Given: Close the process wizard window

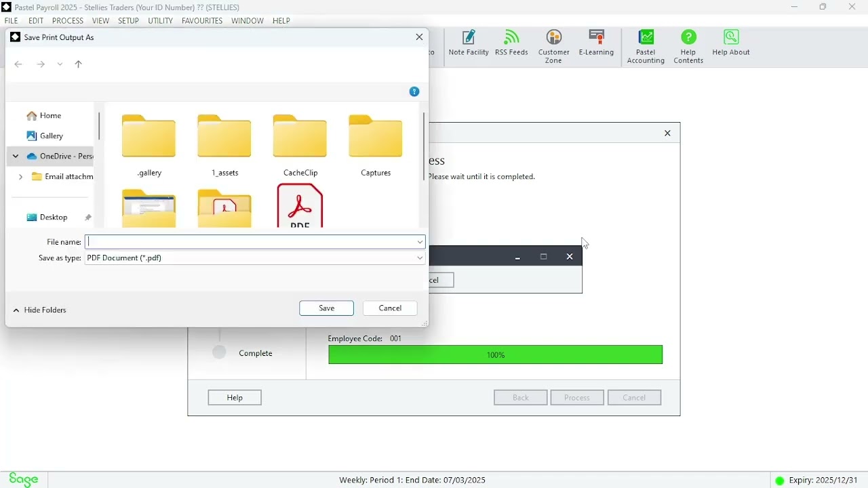Looking at the screenshot, I should coord(667,134).
